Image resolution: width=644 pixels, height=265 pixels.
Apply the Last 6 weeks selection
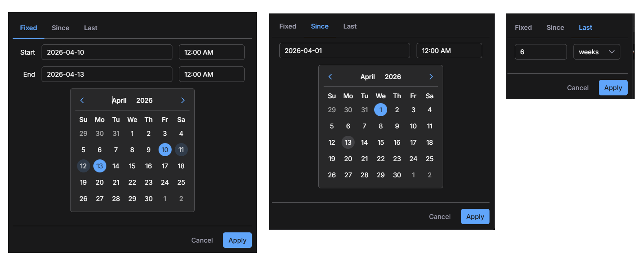613,88
